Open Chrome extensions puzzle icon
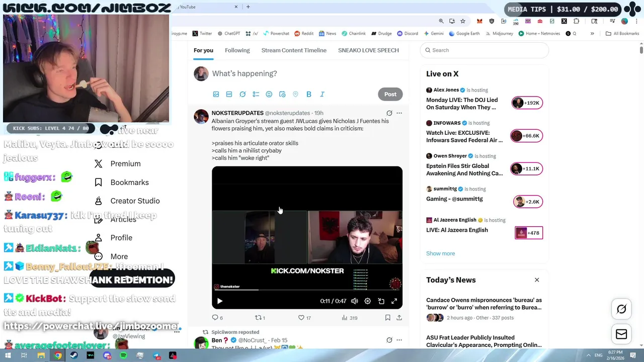 577,21
